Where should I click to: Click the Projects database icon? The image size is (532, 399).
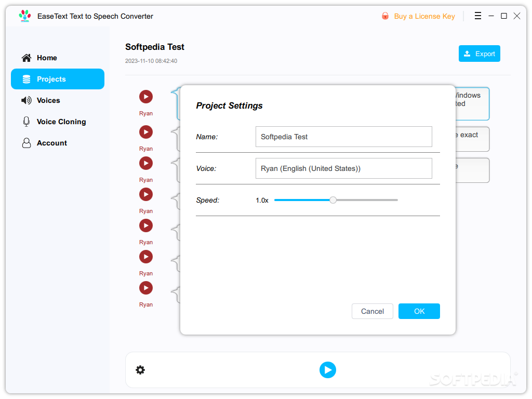pyautogui.click(x=26, y=79)
